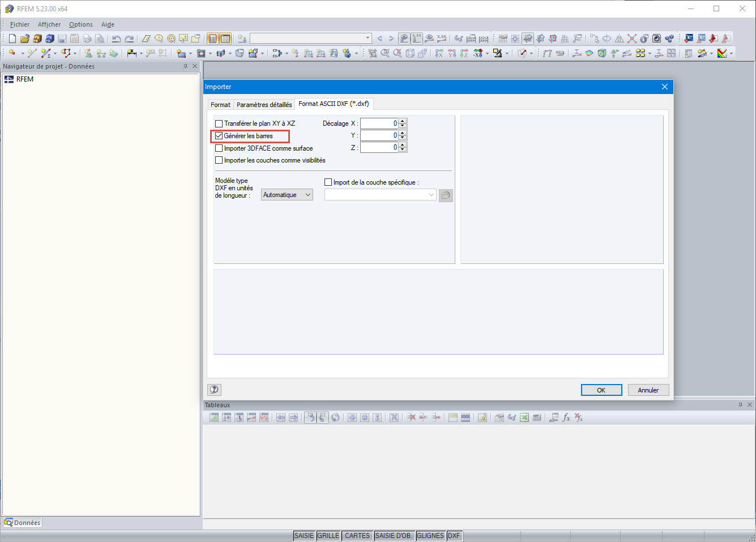Click the view in Y direction icon
756x542 pixels.
point(452,53)
